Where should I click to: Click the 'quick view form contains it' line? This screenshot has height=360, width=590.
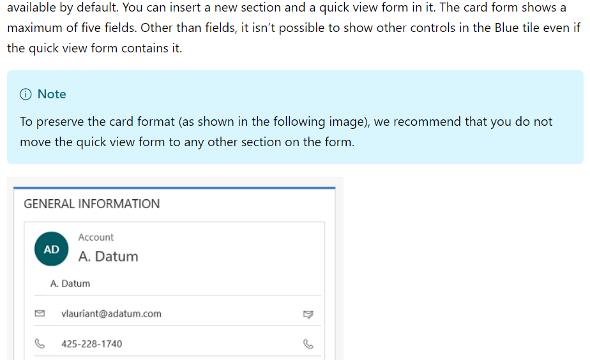[94, 48]
